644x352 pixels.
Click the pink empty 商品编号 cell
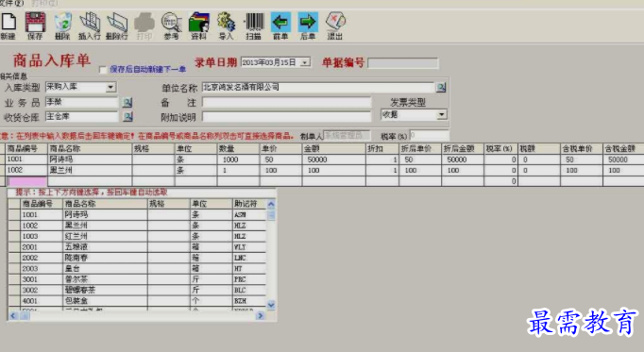pyautogui.click(x=27, y=181)
